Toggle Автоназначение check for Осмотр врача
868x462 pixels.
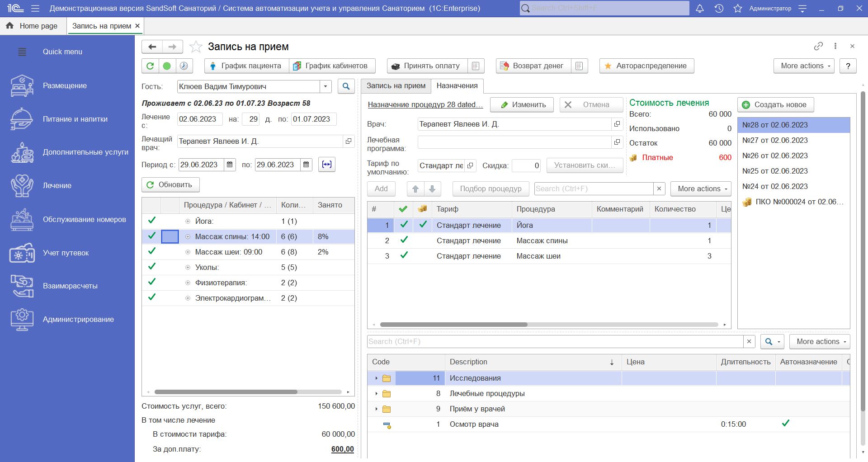click(786, 424)
